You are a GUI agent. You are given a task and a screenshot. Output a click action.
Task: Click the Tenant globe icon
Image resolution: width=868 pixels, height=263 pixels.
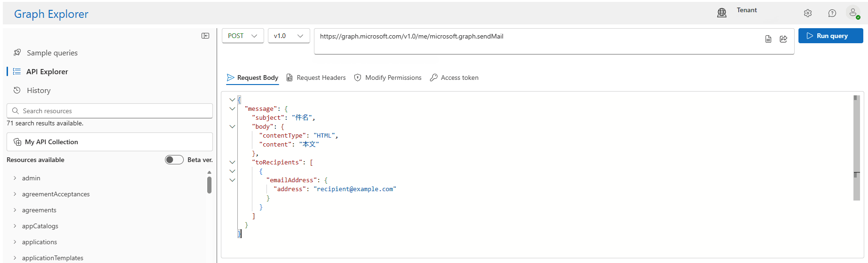click(722, 13)
